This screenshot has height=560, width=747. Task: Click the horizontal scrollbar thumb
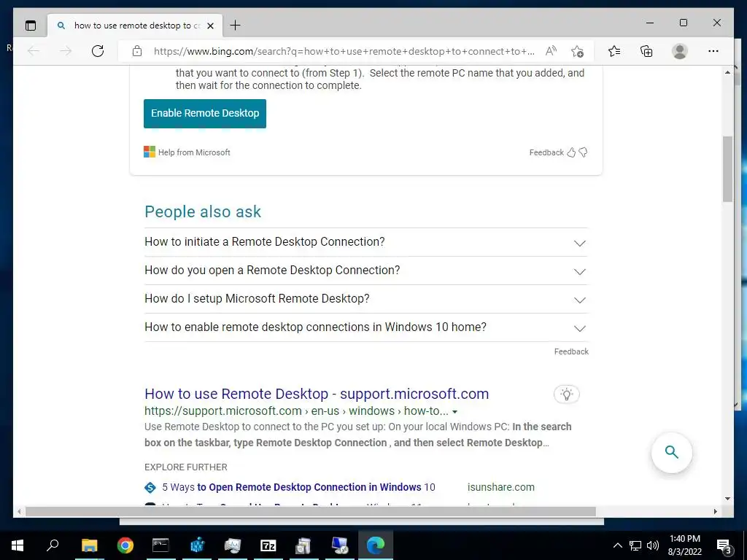[x=311, y=511]
